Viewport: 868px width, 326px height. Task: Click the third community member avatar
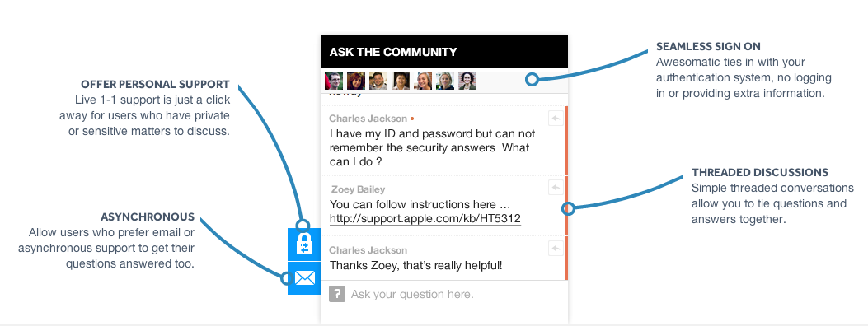click(x=378, y=81)
